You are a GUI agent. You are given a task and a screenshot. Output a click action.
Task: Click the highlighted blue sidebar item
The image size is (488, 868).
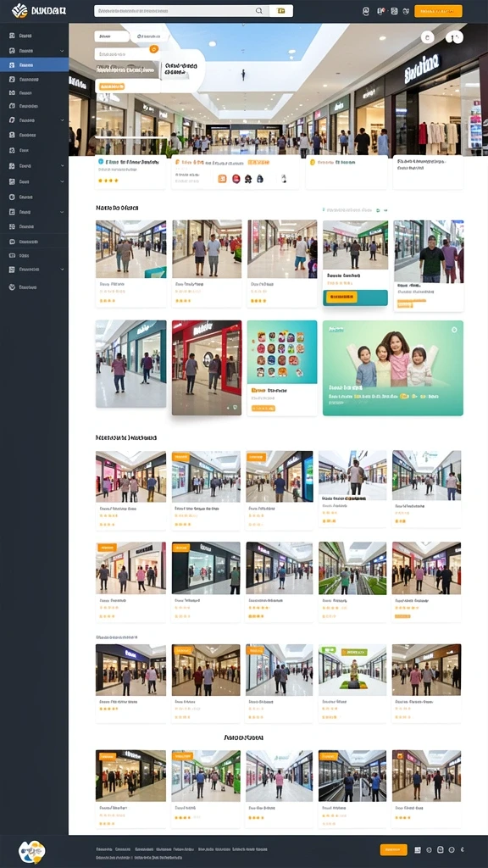tap(34, 64)
